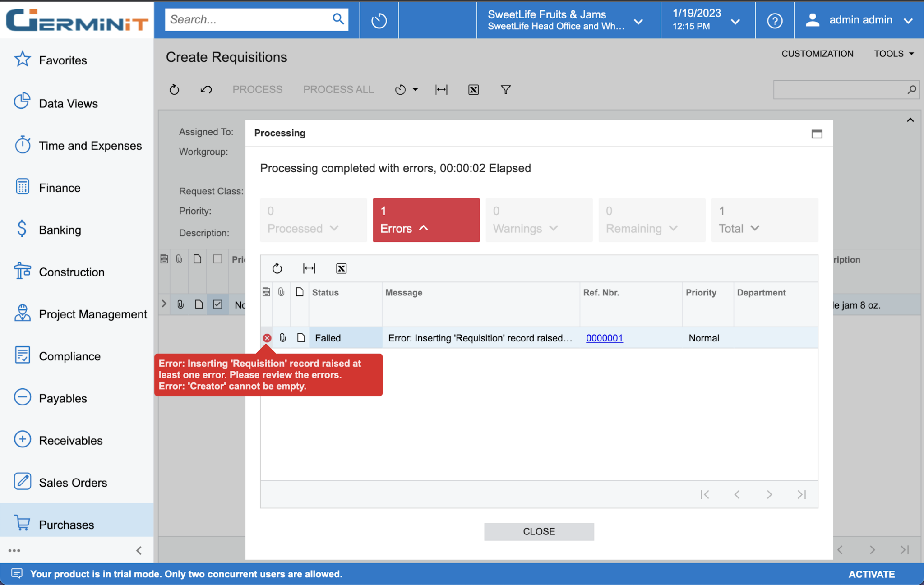Open the business date 1/19/2023 selector

(707, 20)
